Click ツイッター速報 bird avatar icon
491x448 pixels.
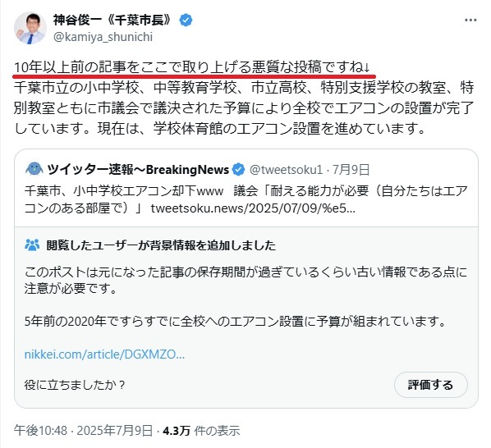(x=34, y=169)
